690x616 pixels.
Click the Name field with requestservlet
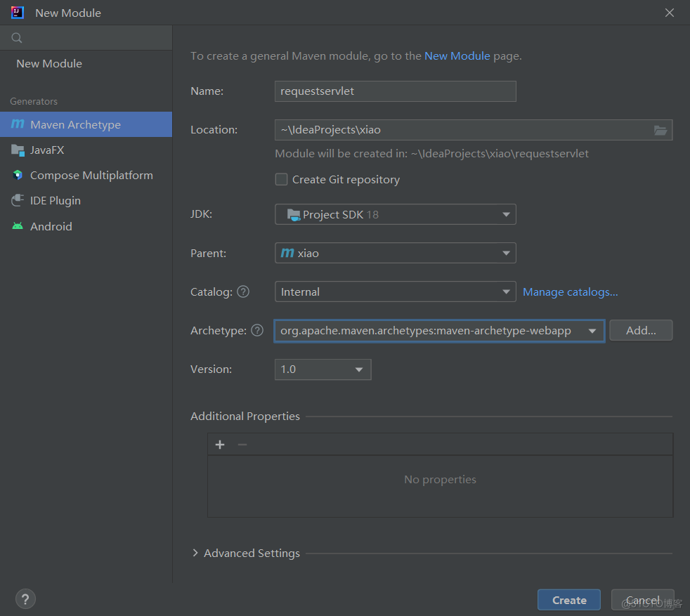pos(395,91)
